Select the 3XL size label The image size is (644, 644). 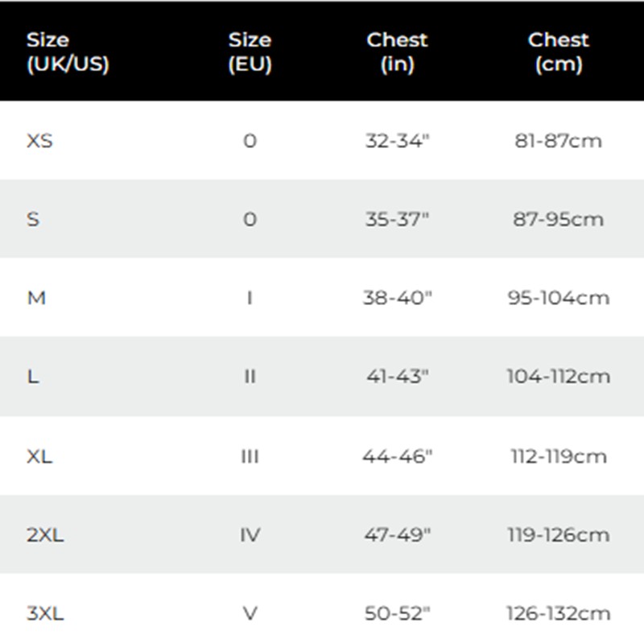(45, 613)
